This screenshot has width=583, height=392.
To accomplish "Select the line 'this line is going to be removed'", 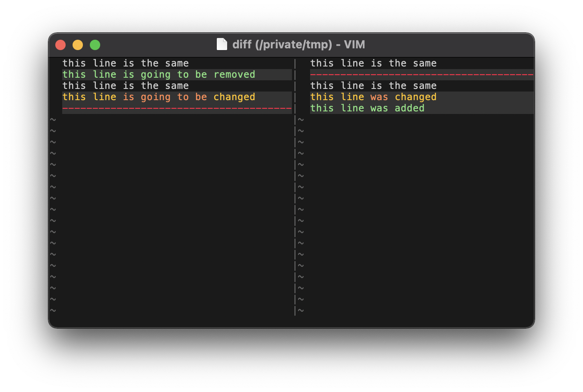I will click(x=158, y=74).
